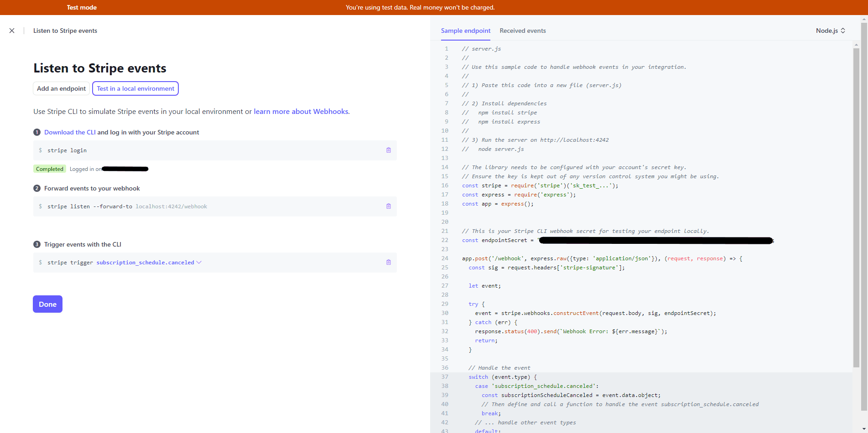Switch to the Received events tab
Viewport: 868px width, 433px height.
pyautogui.click(x=522, y=31)
